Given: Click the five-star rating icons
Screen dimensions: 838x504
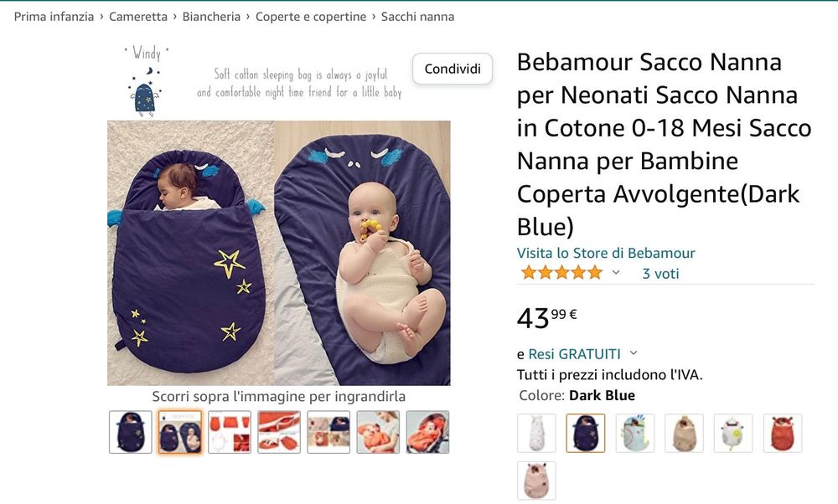Looking at the screenshot, I should coord(561,273).
